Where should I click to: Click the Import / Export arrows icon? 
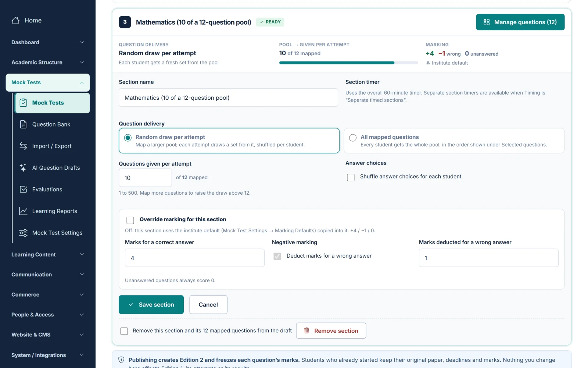tap(23, 146)
